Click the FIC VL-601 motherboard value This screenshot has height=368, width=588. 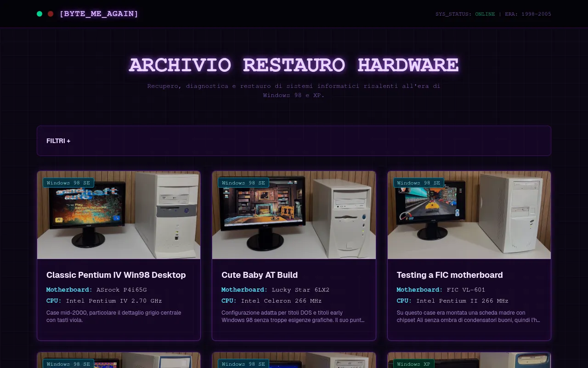point(466,290)
